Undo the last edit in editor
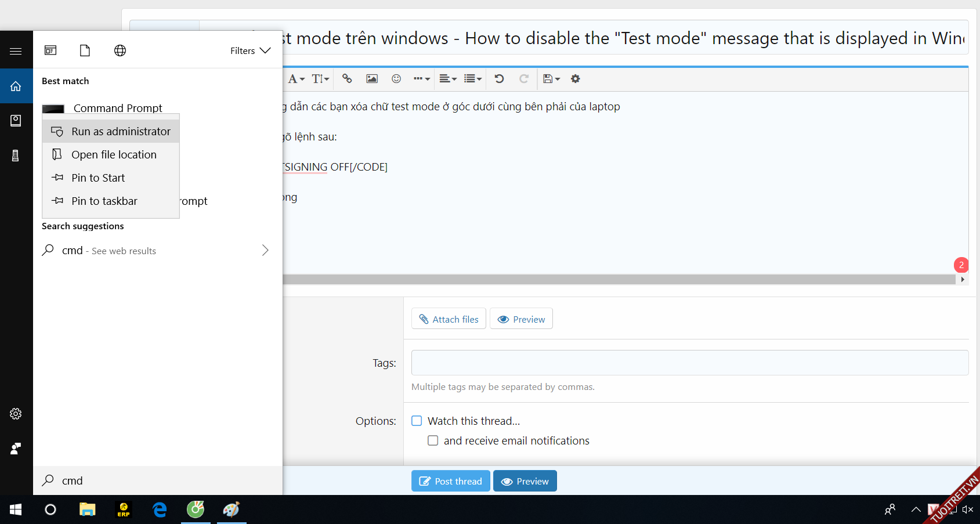Screen dimensions: 980x524 point(499,79)
